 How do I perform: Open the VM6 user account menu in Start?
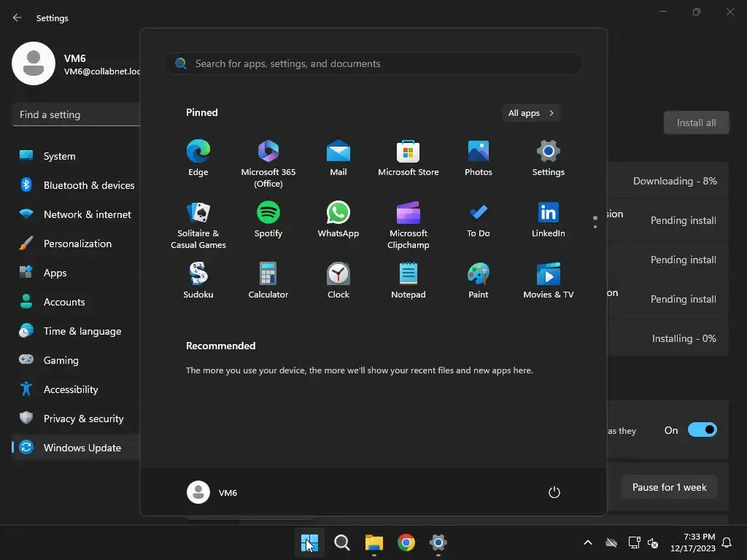212,492
